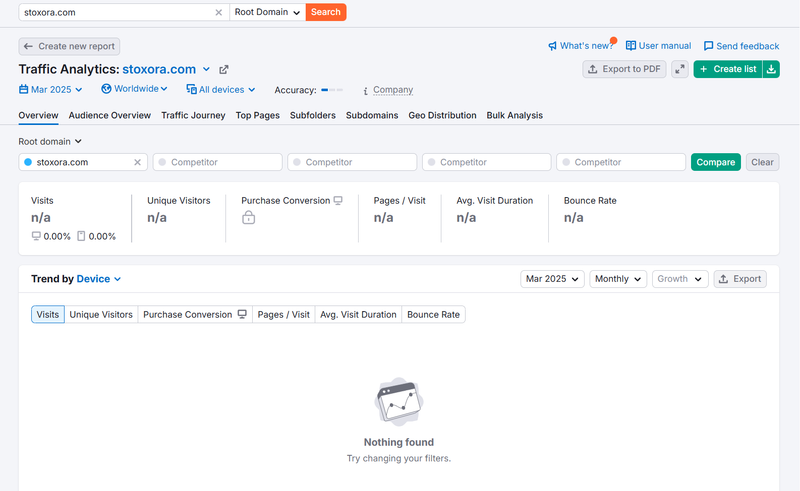Click the green Create list button
This screenshot has height=491, width=800.
point(728,69)
